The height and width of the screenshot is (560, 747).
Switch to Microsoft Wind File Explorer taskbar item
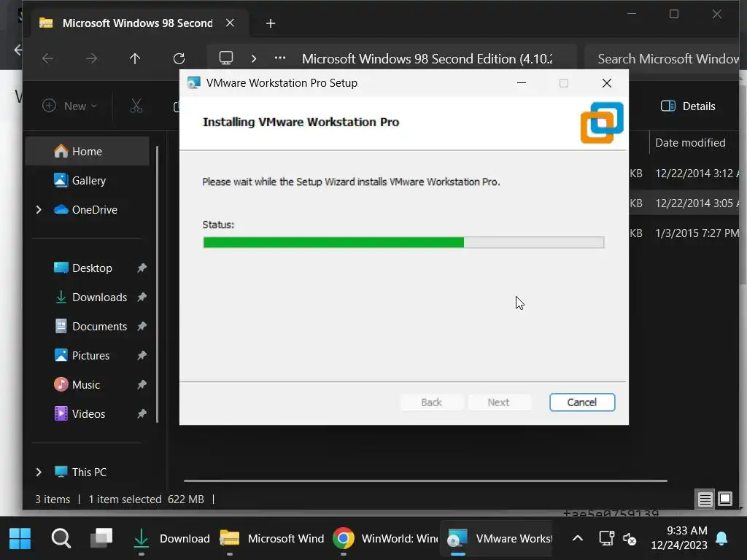(271, 538)
